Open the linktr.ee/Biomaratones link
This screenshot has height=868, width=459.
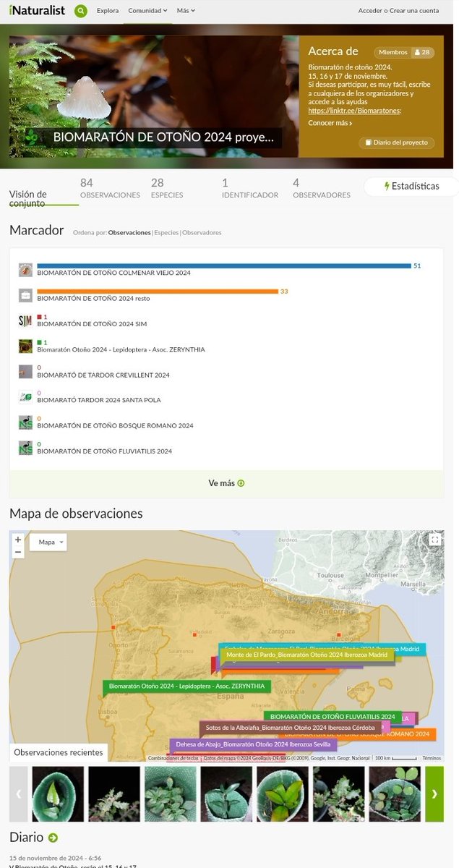(353, 111)
